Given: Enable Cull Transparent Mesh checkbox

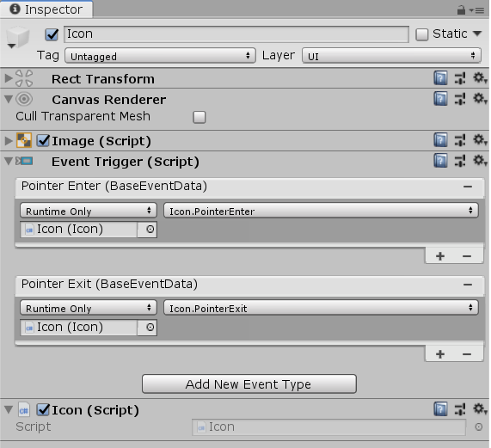Looking at the screenshot, I should coord(199,117).
